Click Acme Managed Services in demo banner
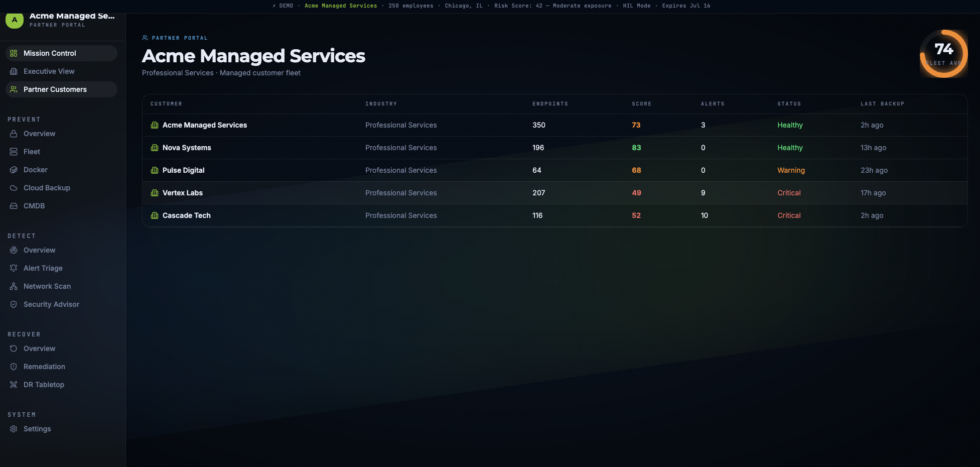This screenshot has height=467, width=980. pyautogui.click(x=341, y=6)
